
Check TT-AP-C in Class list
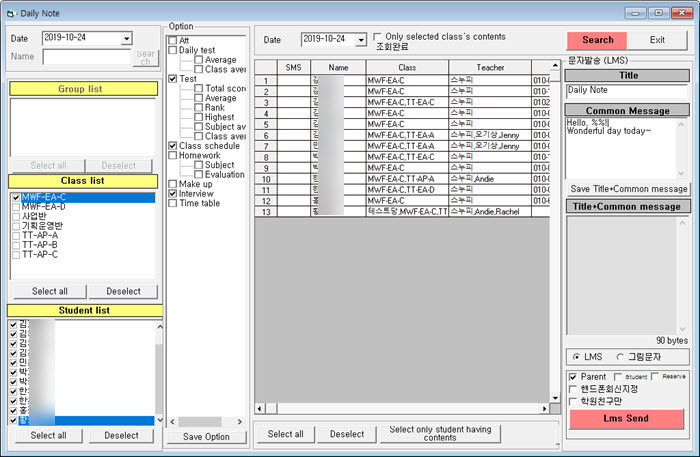[16, 255]
